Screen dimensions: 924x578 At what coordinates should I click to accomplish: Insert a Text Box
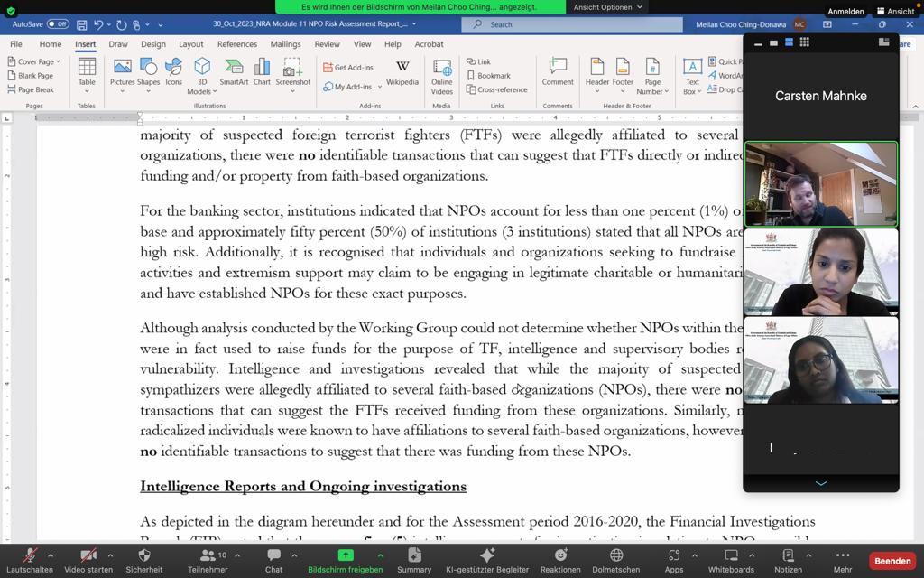pyautogui.click(x=692, y=76)
